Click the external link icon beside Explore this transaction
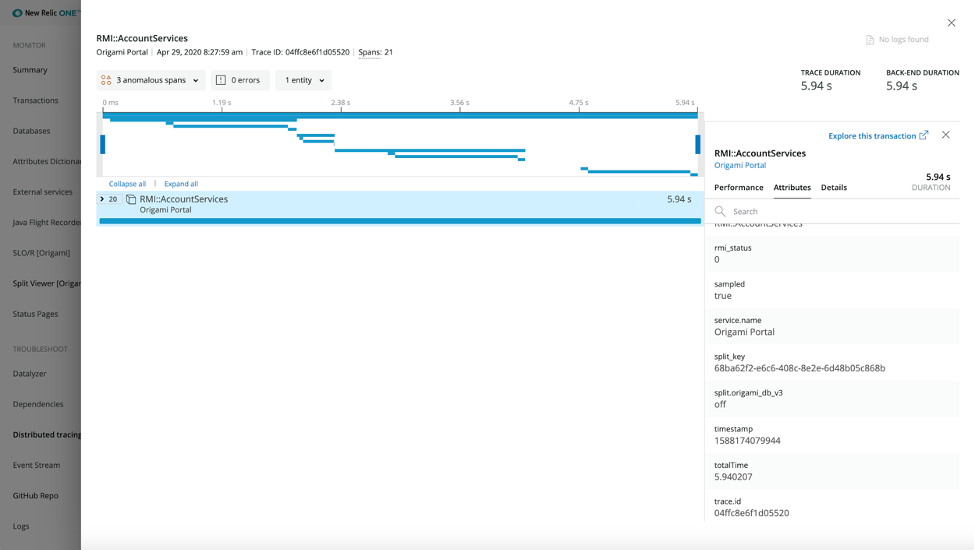 pyautogui.click(x=924, y=135)
